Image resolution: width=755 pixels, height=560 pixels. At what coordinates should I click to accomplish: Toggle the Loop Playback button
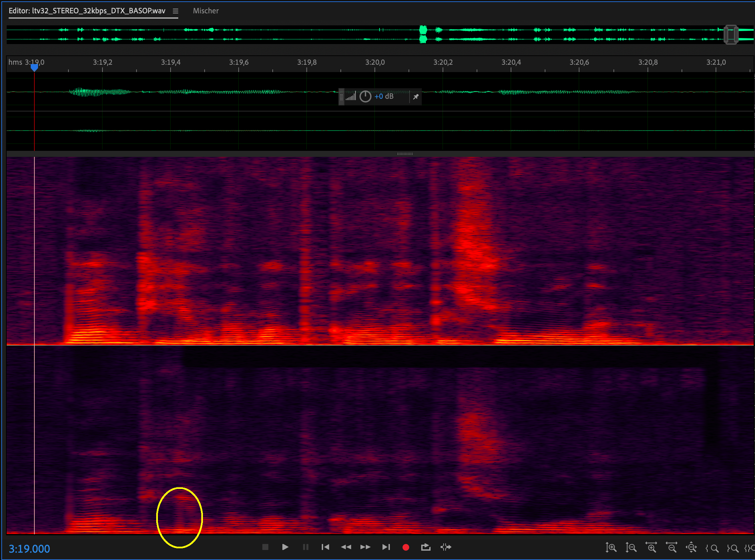tap(426, 547)
